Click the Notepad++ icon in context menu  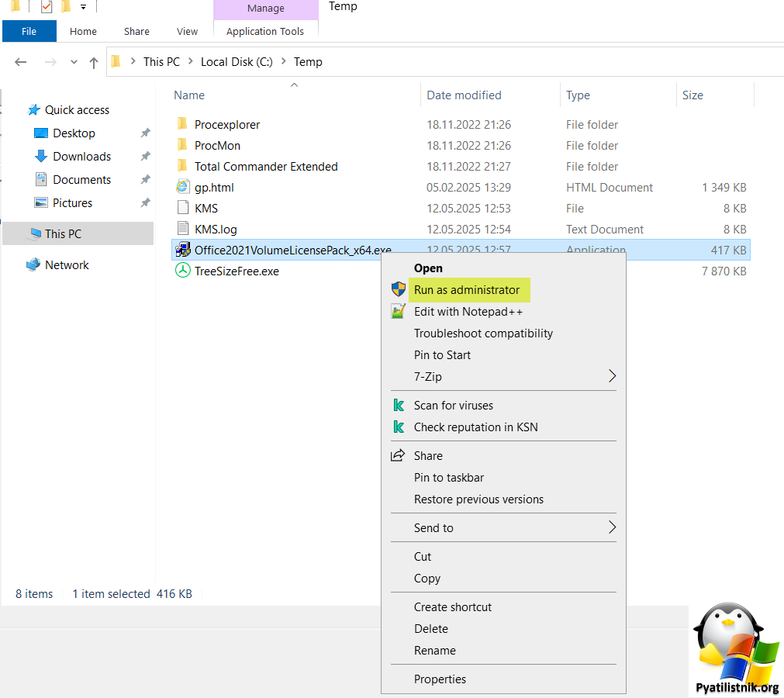[x=398, y=312]
